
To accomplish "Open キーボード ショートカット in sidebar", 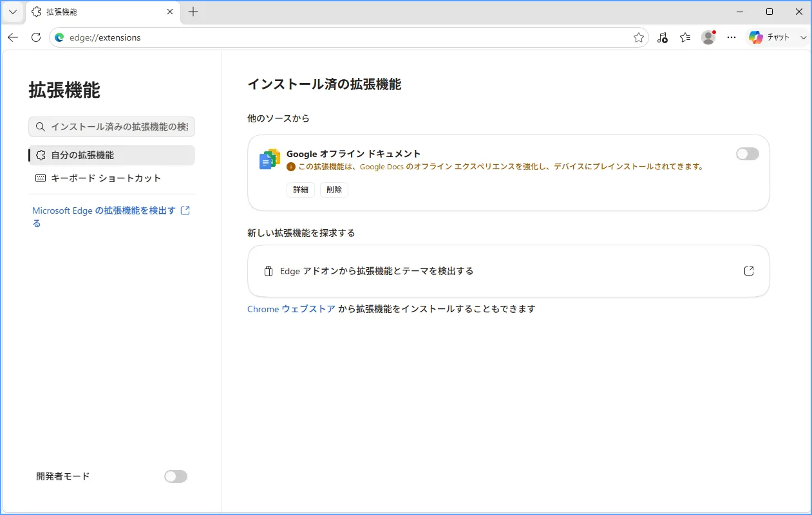I will [111, 178].
